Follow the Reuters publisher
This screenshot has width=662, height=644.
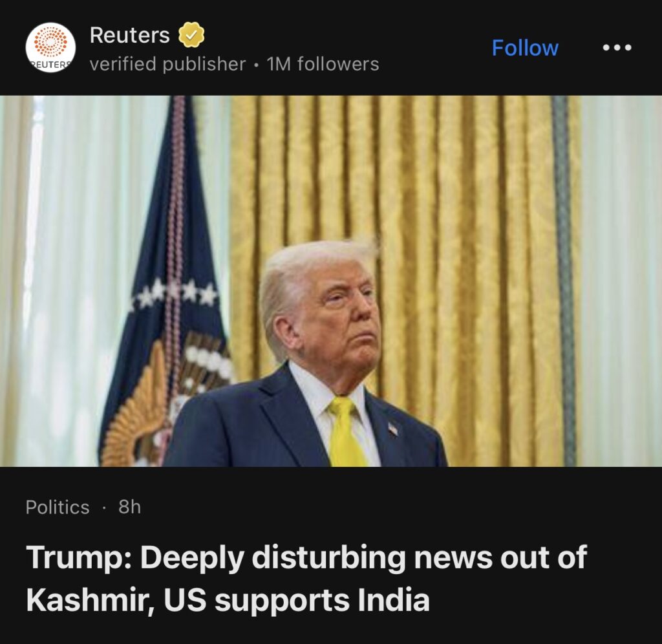525,48
